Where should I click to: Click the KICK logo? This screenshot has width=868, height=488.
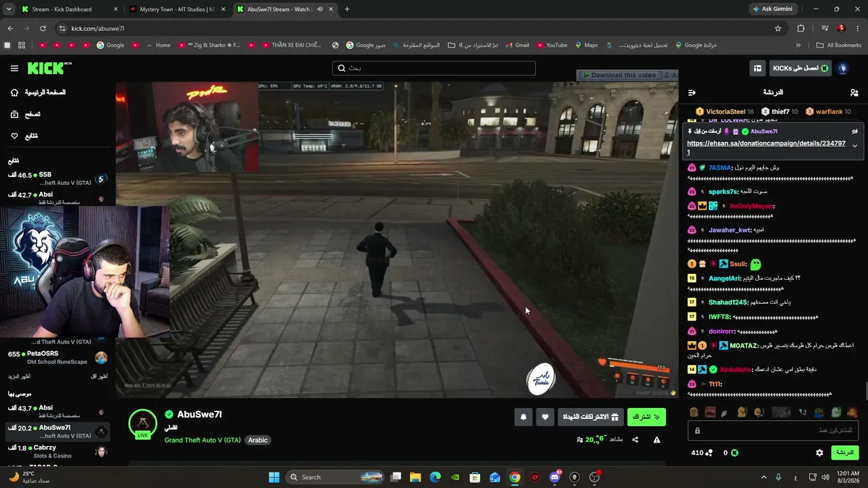coord(49,68)
